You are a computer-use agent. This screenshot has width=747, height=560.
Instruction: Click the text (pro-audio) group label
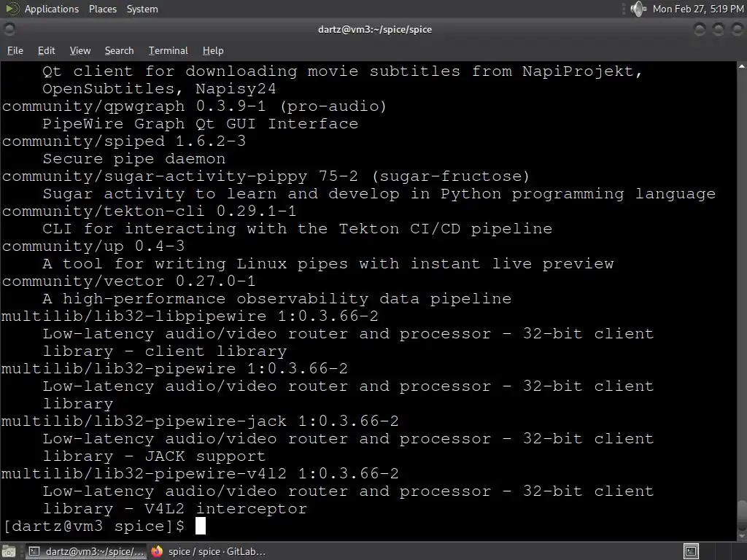click(333, 106)
